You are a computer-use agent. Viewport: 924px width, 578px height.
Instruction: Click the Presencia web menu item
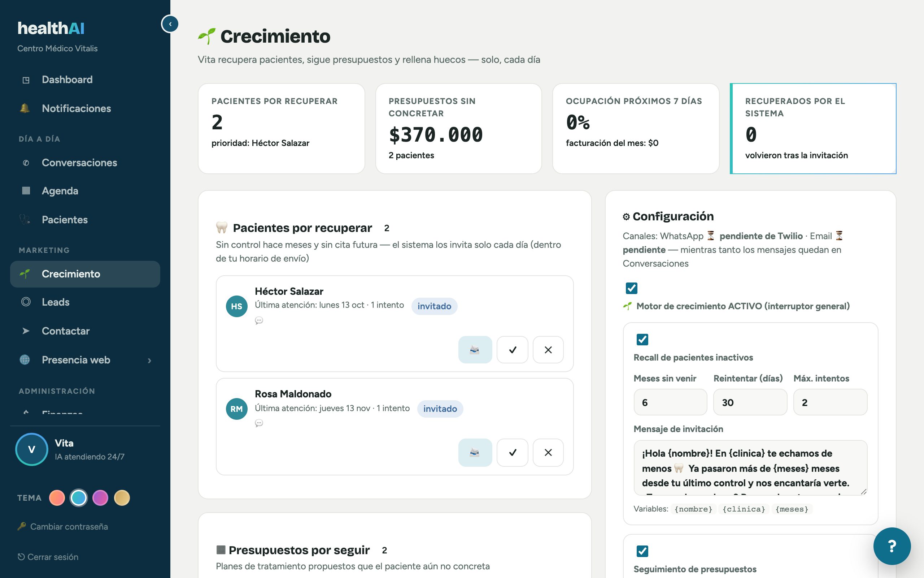85,360
